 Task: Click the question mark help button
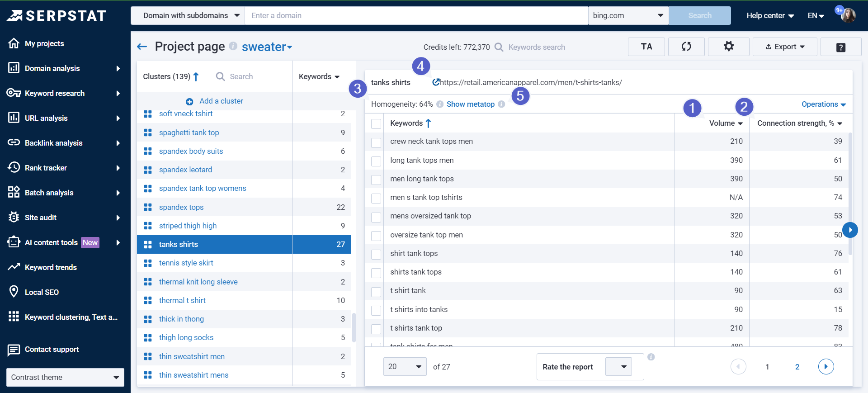coord(841,47)
